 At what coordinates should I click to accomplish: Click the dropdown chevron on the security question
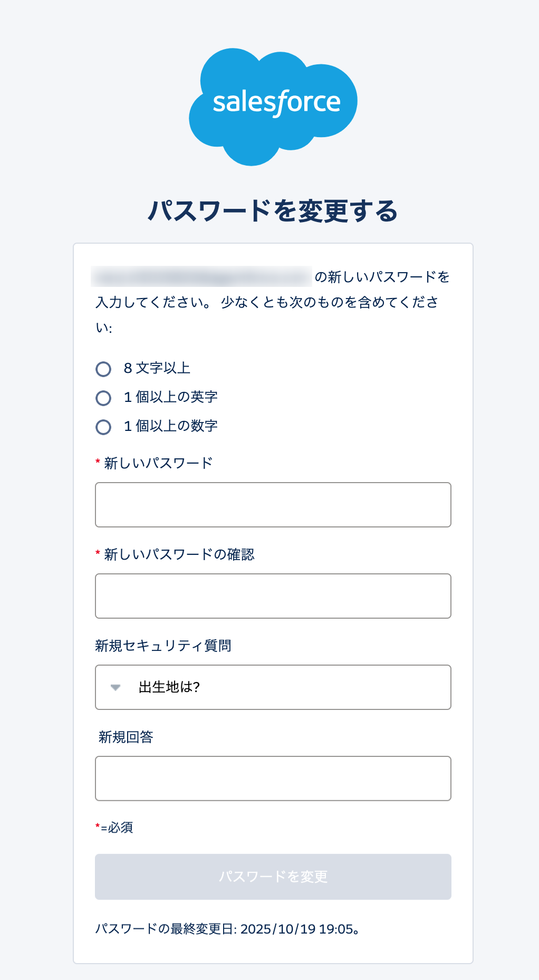click(x=115, y=687)
